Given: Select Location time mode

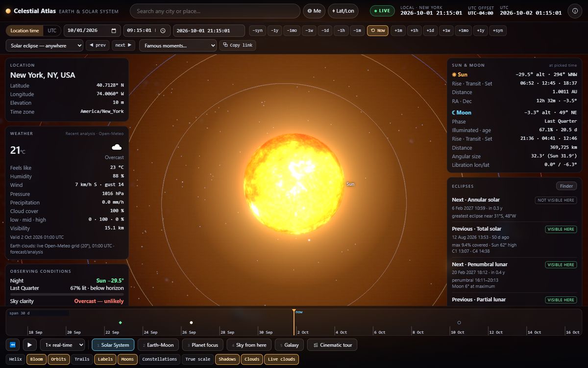Looking at the screenshot, I should click(24, 30).
